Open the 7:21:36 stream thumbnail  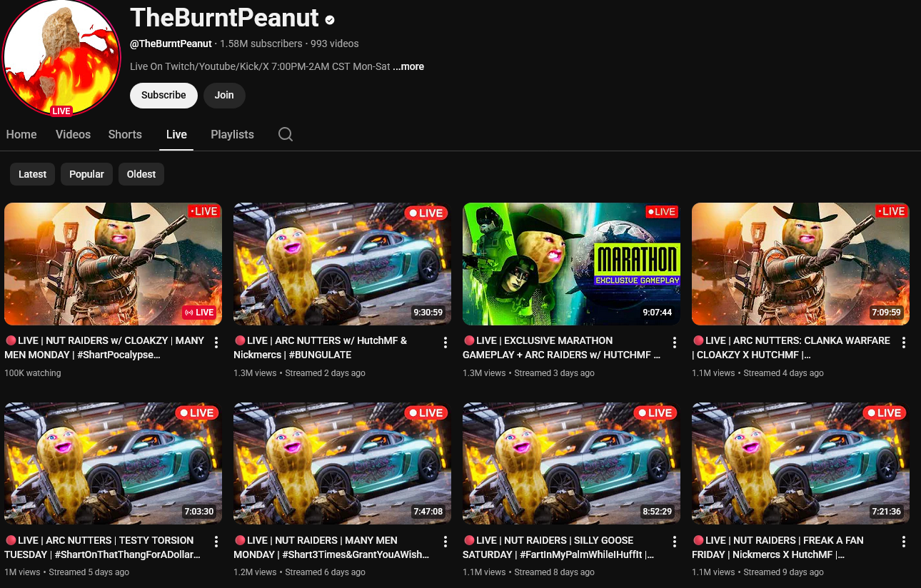[x=800, y=464]
